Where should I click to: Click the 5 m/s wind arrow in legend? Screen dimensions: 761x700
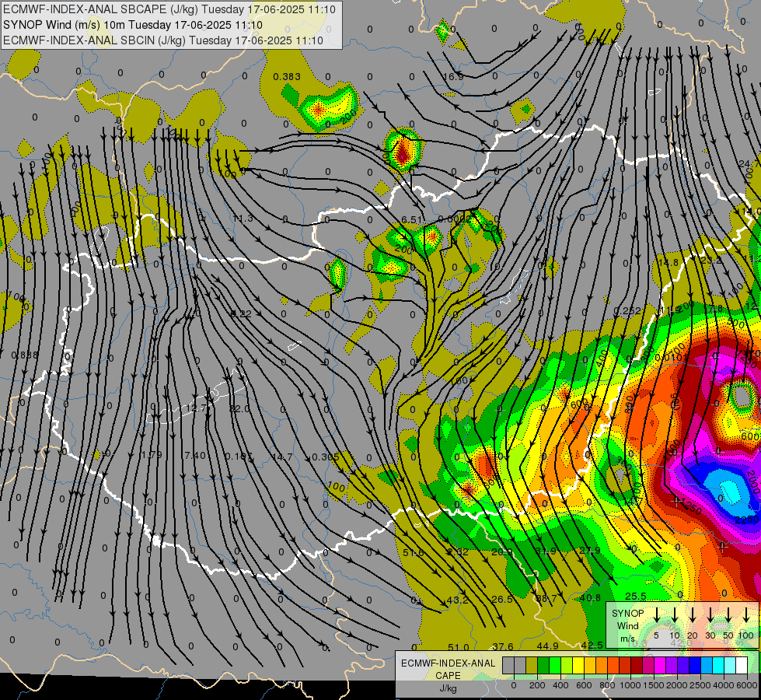(x=657, y=615)
